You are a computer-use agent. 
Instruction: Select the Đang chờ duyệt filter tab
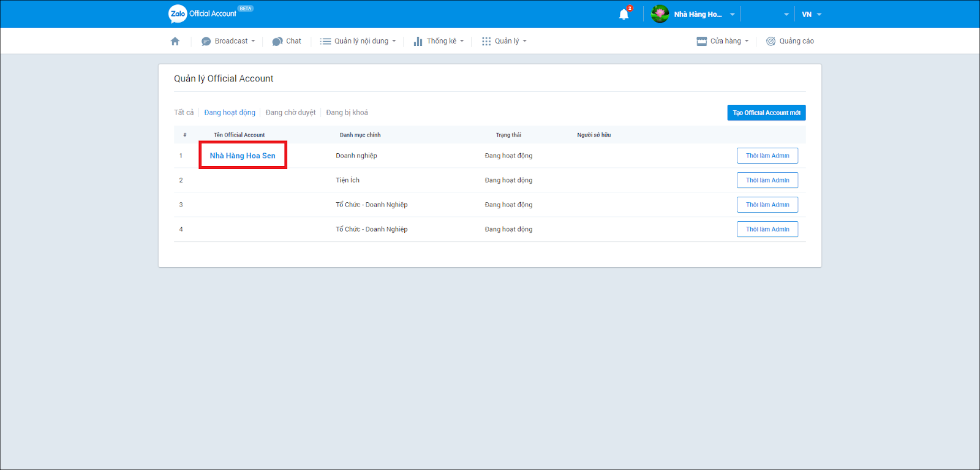point(290,112)
